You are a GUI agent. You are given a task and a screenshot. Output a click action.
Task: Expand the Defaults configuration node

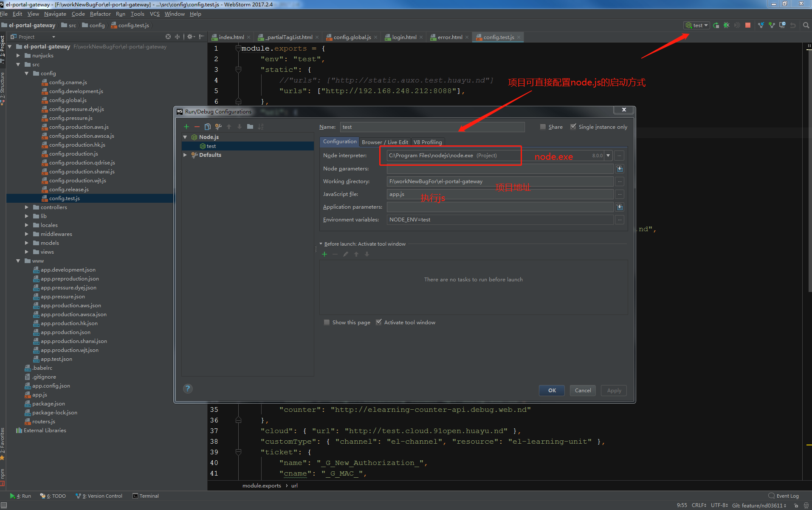(186, 155)
